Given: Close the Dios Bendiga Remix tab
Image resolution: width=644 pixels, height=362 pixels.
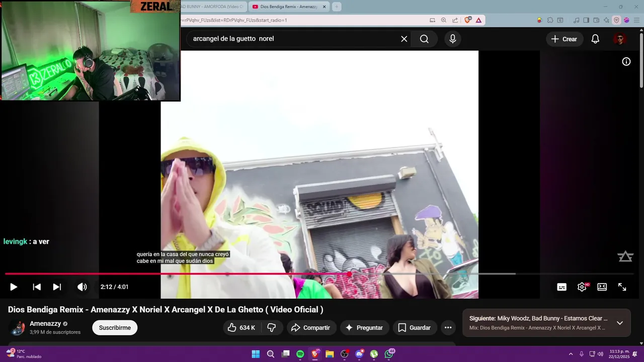Looking at the screenshot, I should point(324,7).
